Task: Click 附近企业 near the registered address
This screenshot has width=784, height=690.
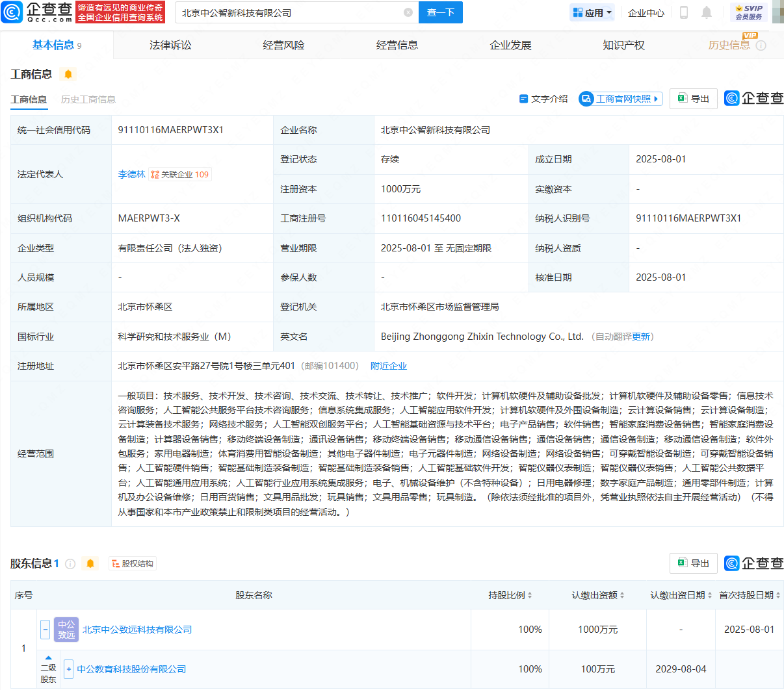Action: click(x=389, y=366)
